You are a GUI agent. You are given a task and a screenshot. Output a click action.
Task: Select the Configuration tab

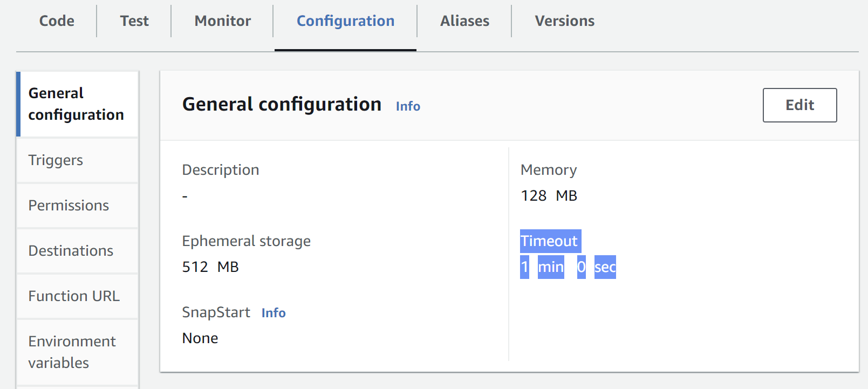point(345,21)
